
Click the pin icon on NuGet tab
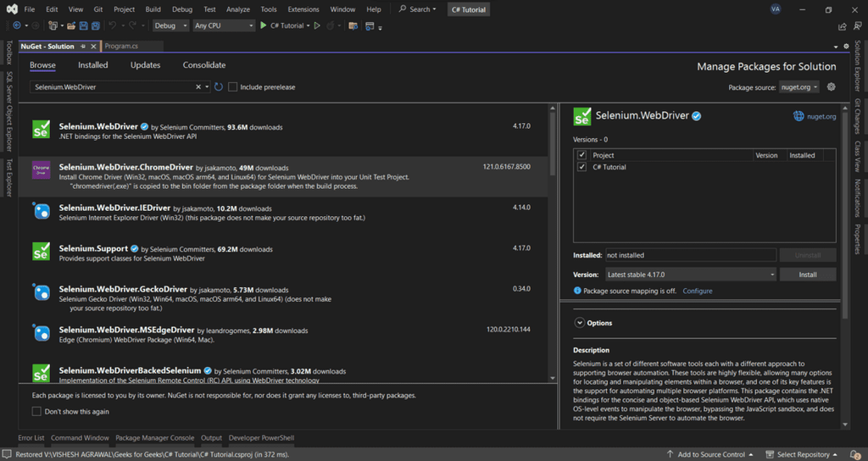click(83, 47)
